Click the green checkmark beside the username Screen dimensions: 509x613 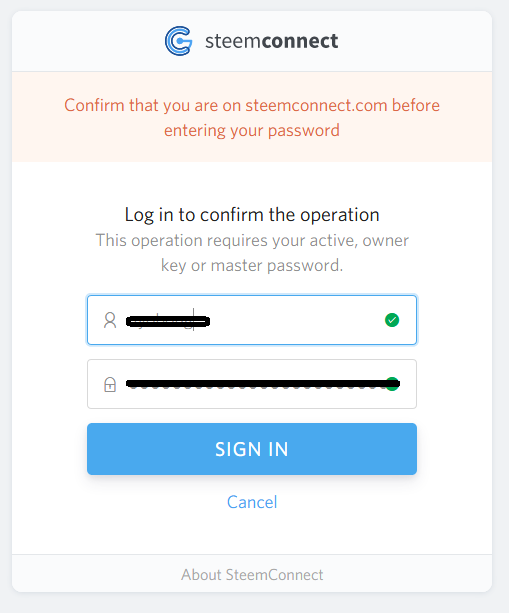pos(392,320)
